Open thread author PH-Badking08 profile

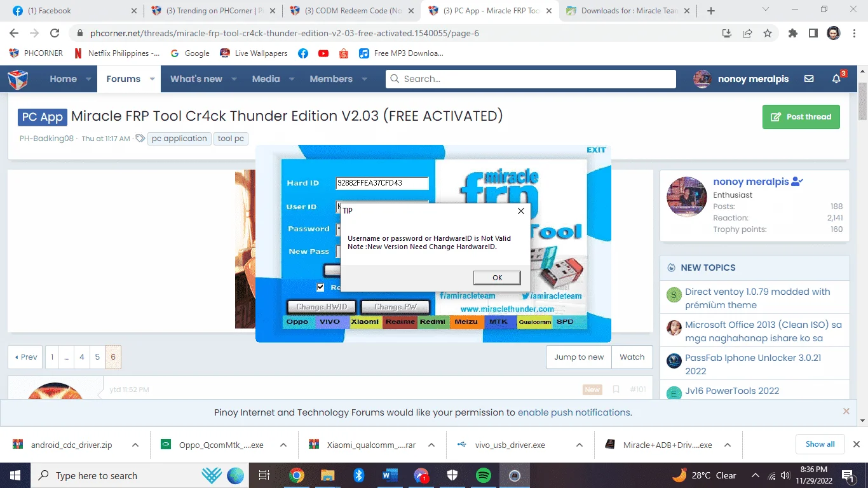click(46, 139)
